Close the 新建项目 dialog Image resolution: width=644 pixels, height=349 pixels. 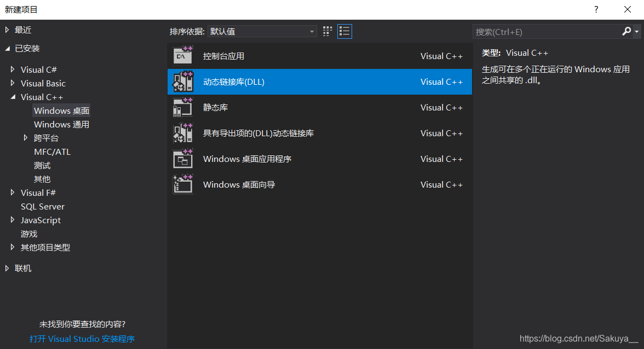coord(627,9)
